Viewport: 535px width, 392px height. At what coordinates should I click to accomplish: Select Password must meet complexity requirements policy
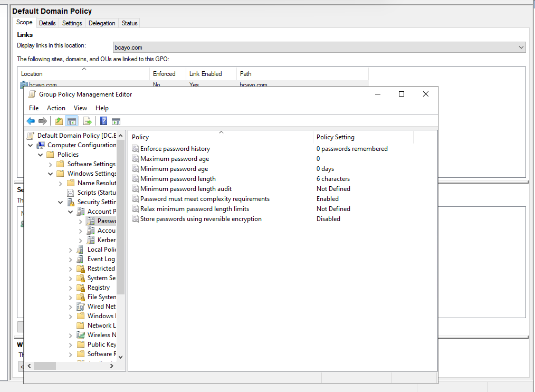click(x=205, y=199)
